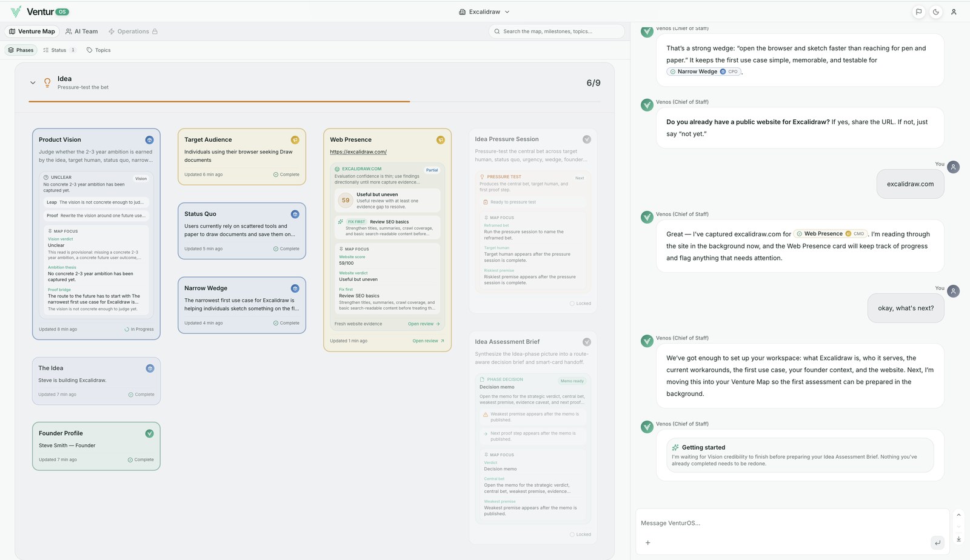Open the locked Operations tab
Screen dimensions: 970x560
tap(133, 32)
